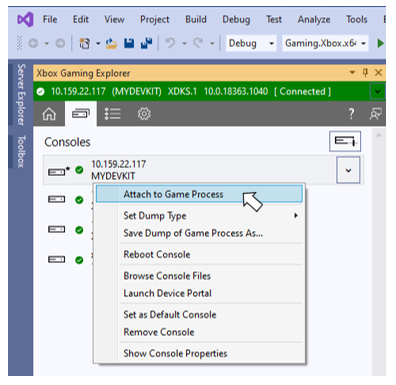Expand the MYDEVKIT console chevron
This screenshot has width=396, height=385.
pos(348,170)
